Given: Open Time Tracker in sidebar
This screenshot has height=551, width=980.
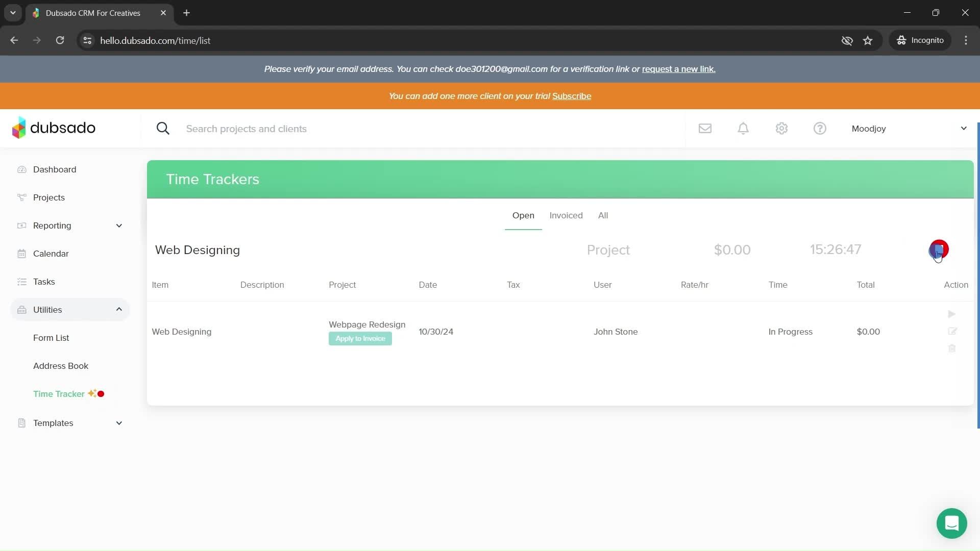Looking at the screenshot, I should [x=59, y=394].
